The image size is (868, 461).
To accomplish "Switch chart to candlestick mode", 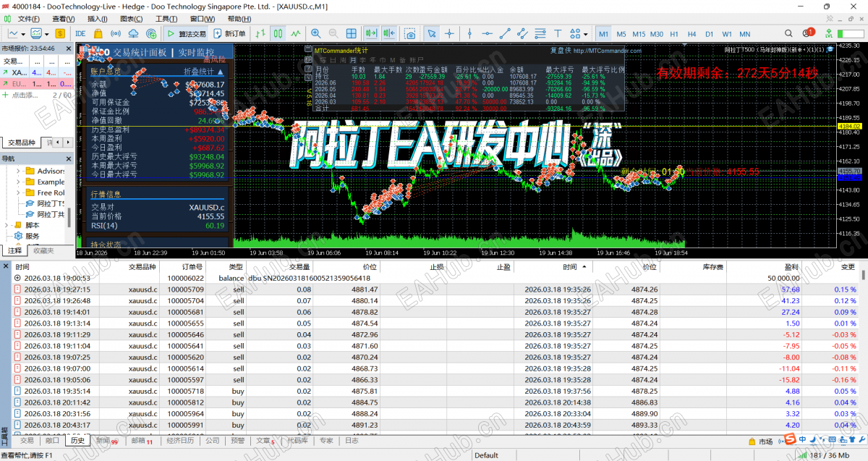I will pos(278,33).
